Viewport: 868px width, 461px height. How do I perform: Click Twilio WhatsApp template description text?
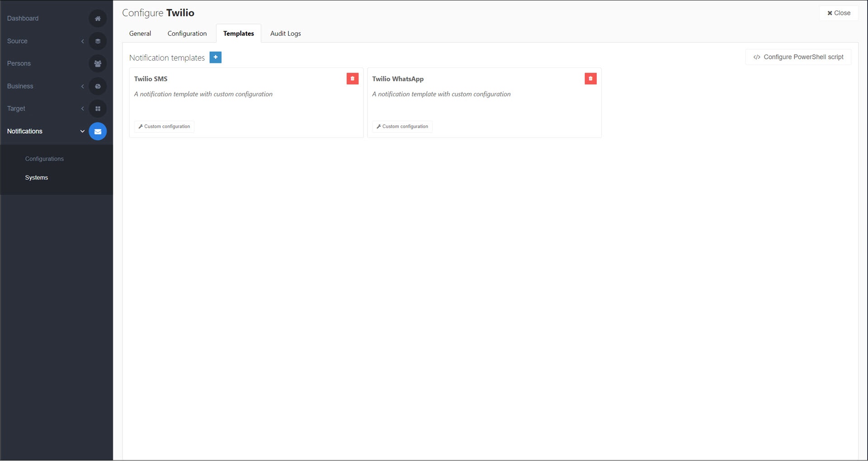point(441,94)
